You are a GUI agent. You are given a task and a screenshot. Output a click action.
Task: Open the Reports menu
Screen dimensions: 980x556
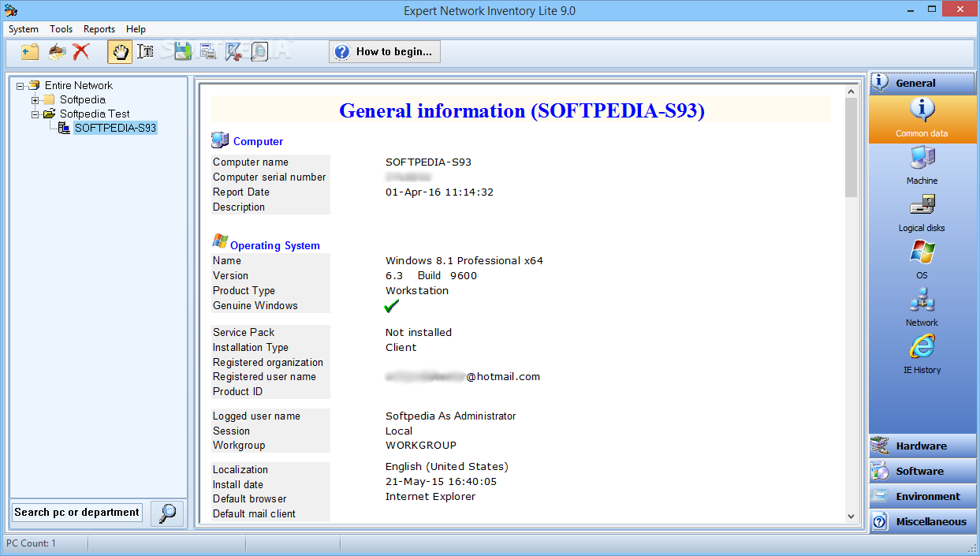(99, 29)
